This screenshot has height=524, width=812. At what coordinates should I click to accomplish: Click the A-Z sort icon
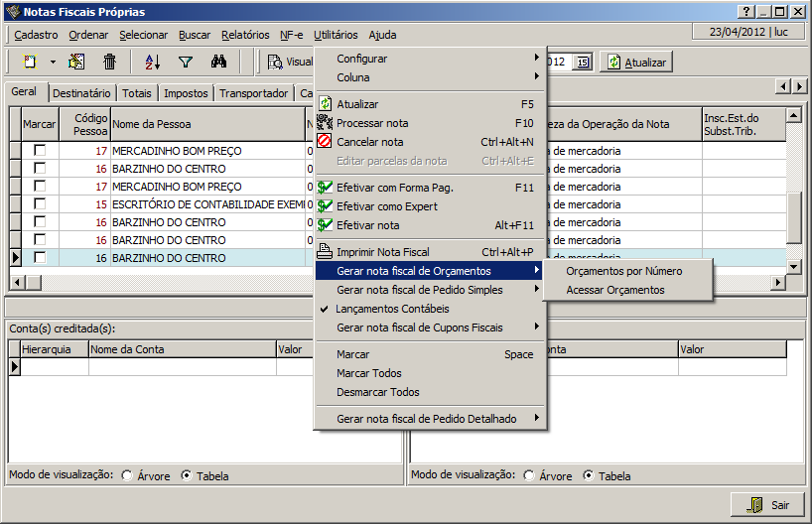(x=152, y=62)
